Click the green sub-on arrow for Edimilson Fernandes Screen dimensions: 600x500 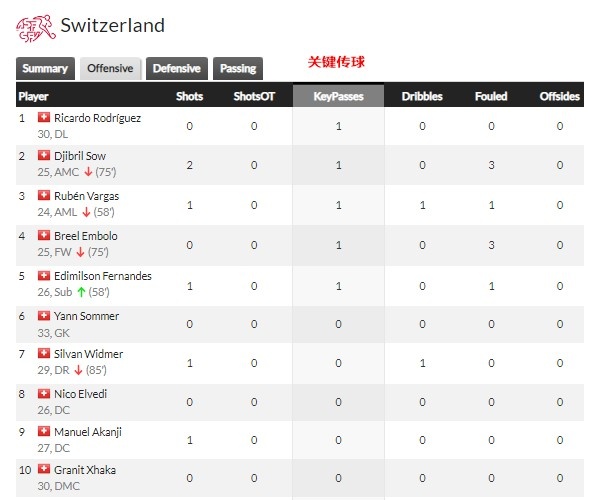pos(81,292)
